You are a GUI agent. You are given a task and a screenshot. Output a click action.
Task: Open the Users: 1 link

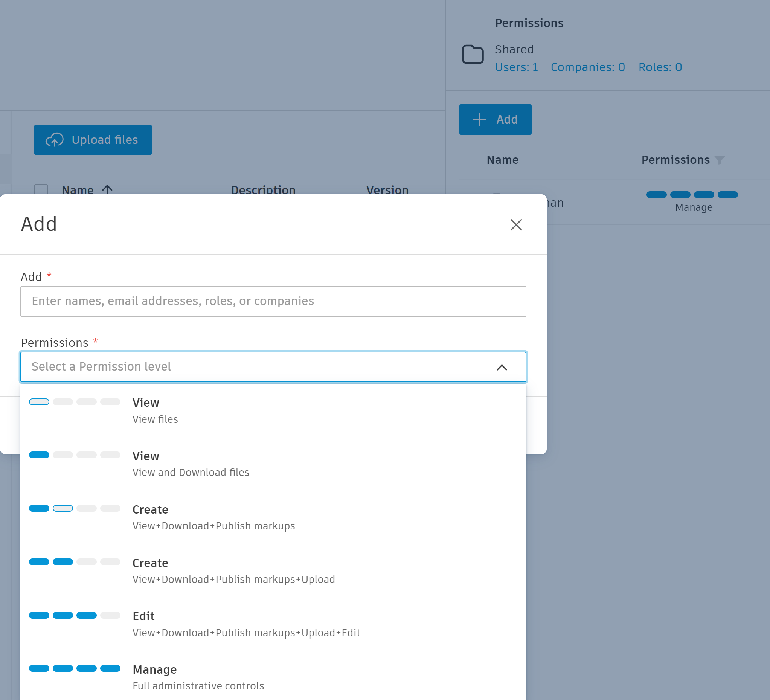click(516, 67)
